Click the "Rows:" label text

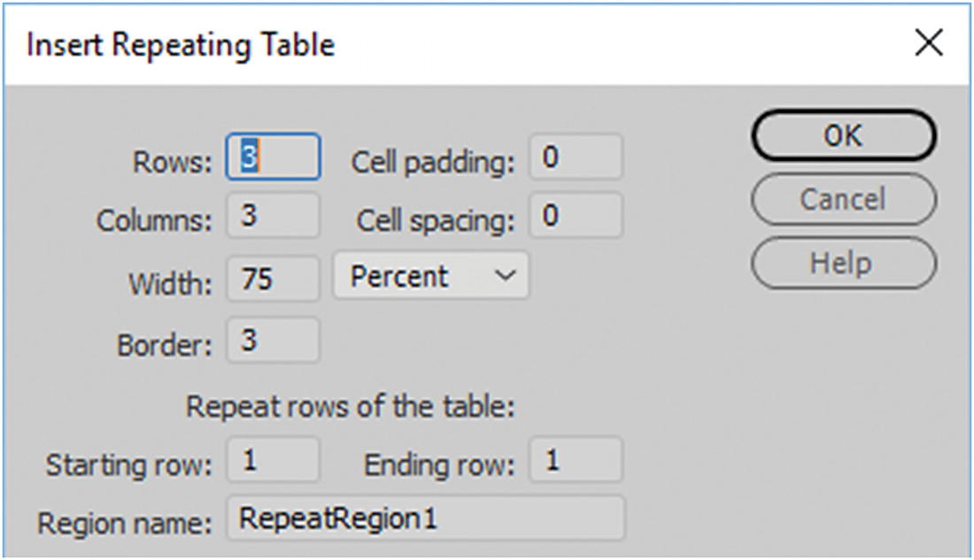[173, 162]
